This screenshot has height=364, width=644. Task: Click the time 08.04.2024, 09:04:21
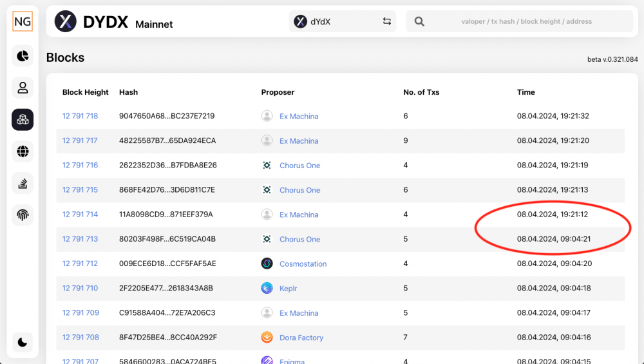pyautogui.click(x=554, y=239)
